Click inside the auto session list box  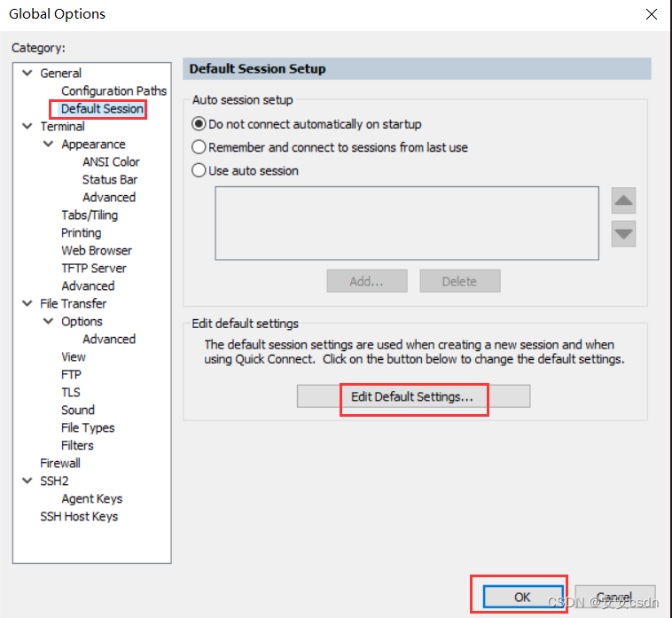407,223
